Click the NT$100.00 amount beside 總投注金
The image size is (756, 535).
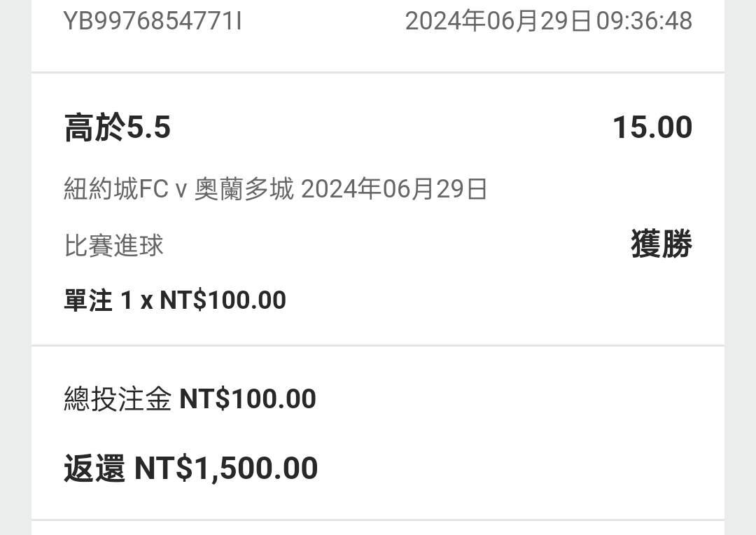pos(248,399)
